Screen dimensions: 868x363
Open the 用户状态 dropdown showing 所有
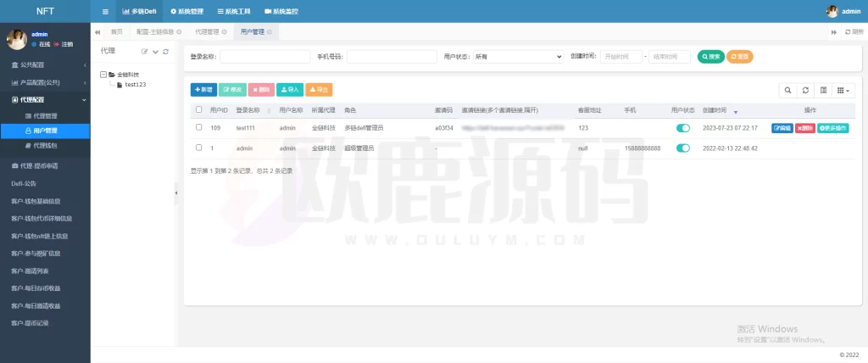[519, 57]
